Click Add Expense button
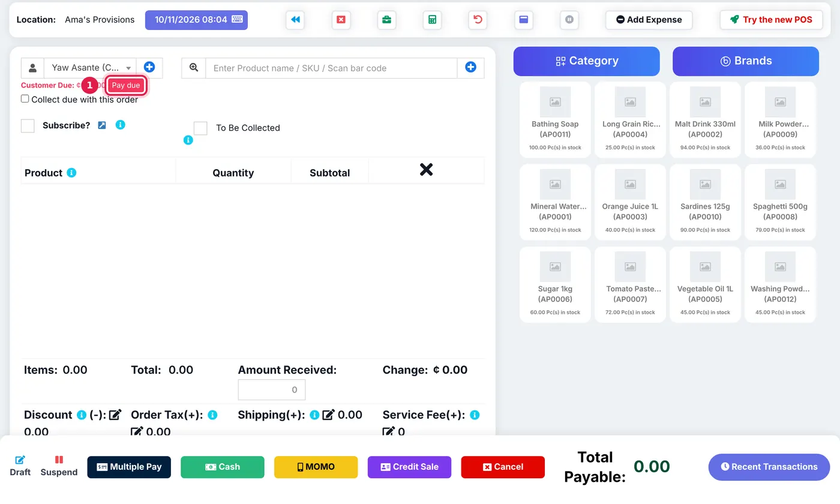Screen dimensions: 840x504 (649, 20)
